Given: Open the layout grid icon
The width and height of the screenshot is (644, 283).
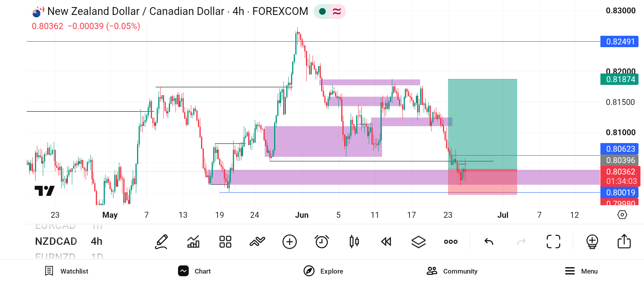Looking at the screenshot, I should coord(225,241).
